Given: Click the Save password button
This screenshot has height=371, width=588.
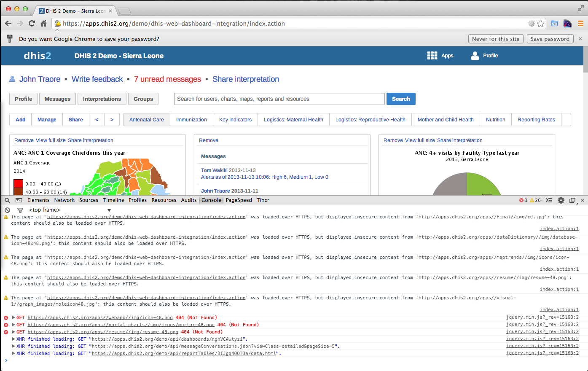Looking at the screenshot, I should 550,39.
